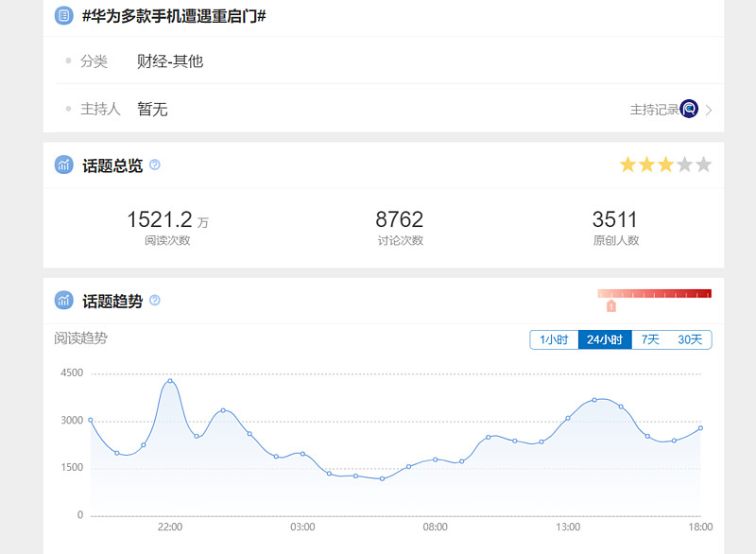
Task: Click the topic title #华为多款手机遭遇重启门#
Action: 174,16
